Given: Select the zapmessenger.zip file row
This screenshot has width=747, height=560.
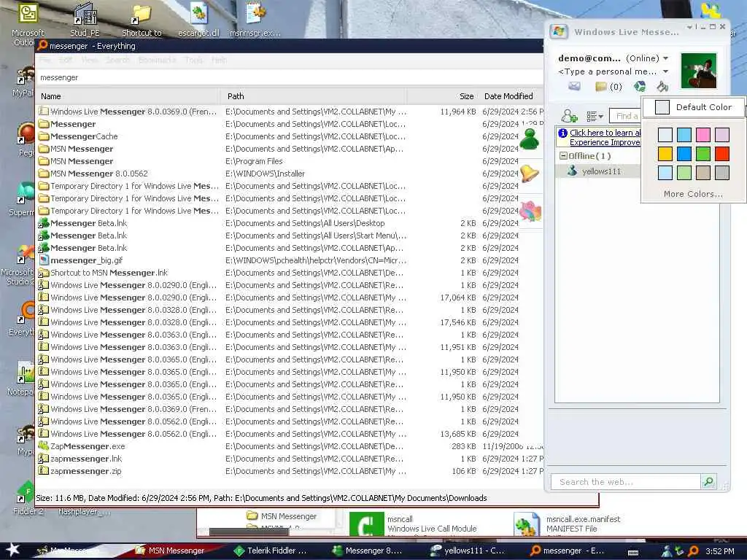Looking at the screenshot, I should [x=290, y=471].
